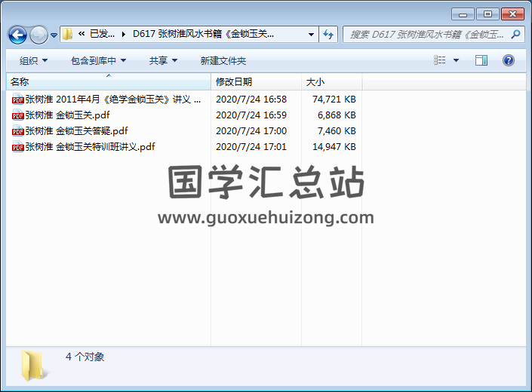
Task: Open the Help question mark icon
Action: point(509,60)
